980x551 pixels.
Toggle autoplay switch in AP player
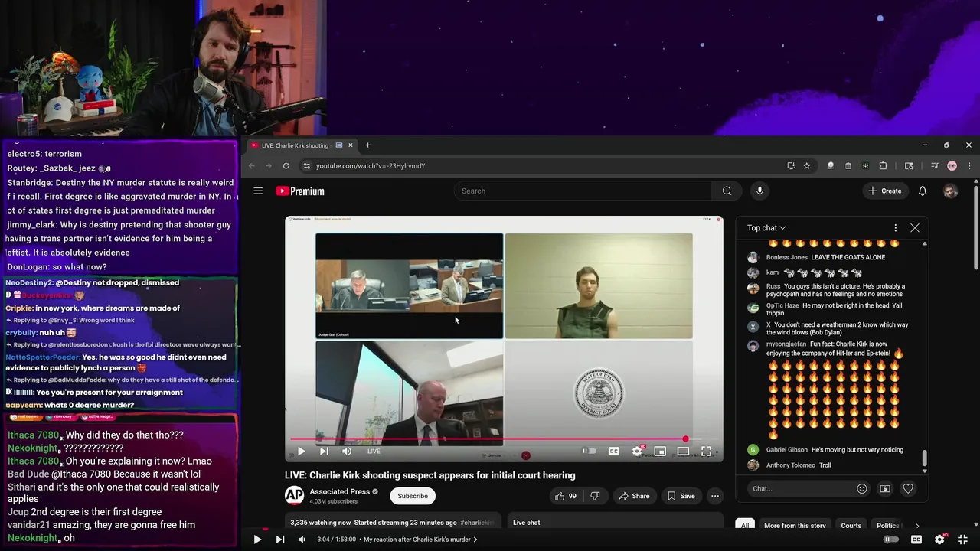pos(589,451)
